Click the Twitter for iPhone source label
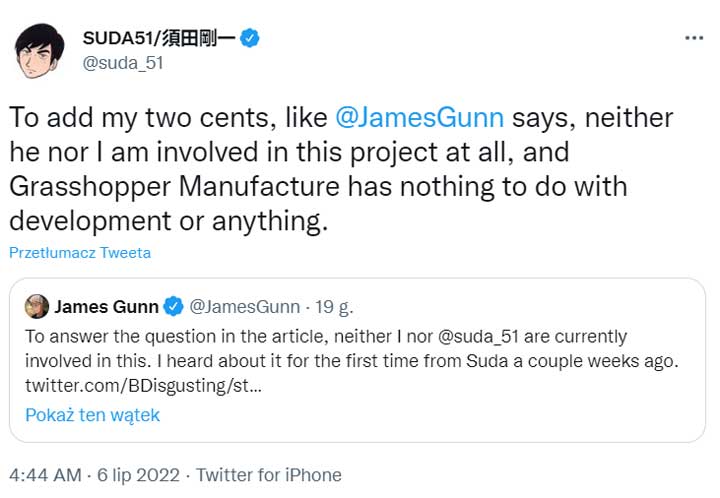This screenshot has height=498, width=720. coord(268,475)
